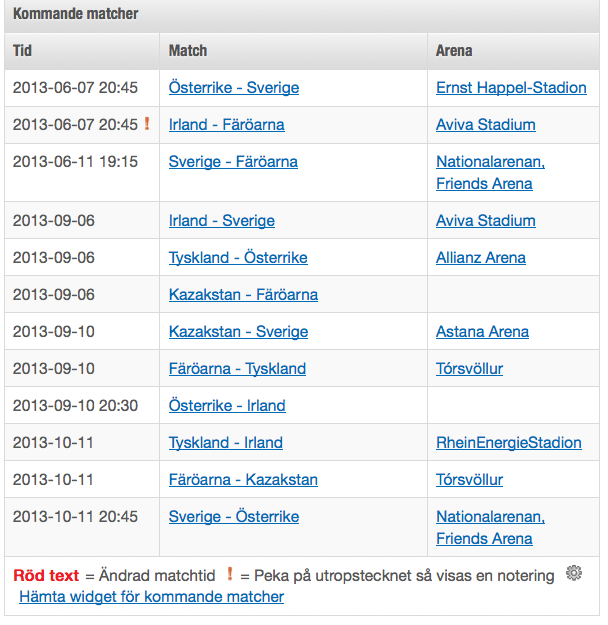Open the Österrike - Irland match link

coord(227,406)
